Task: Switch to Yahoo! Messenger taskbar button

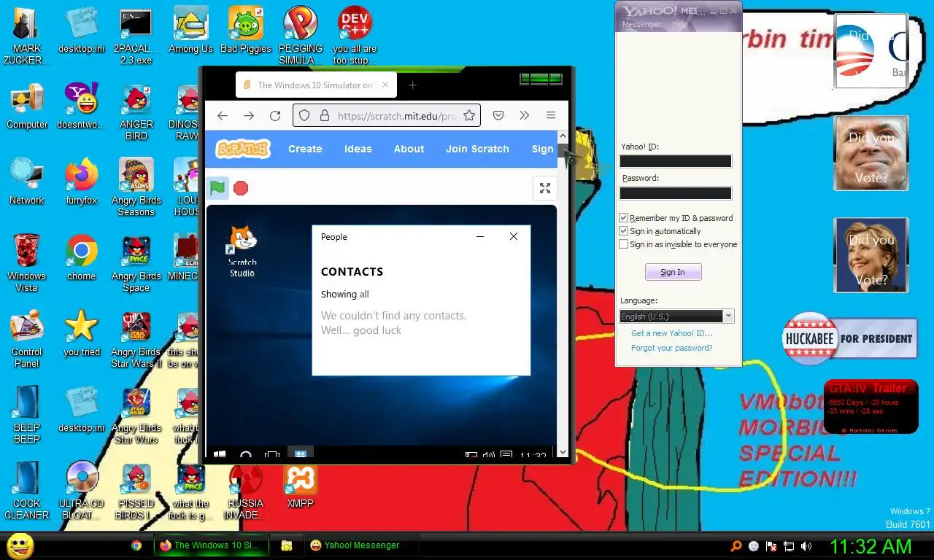Action: pos(361,545)
